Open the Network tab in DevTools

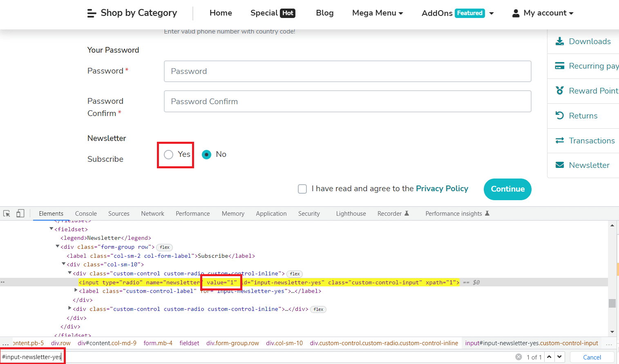pyautogui.click(x=152, y=214)
